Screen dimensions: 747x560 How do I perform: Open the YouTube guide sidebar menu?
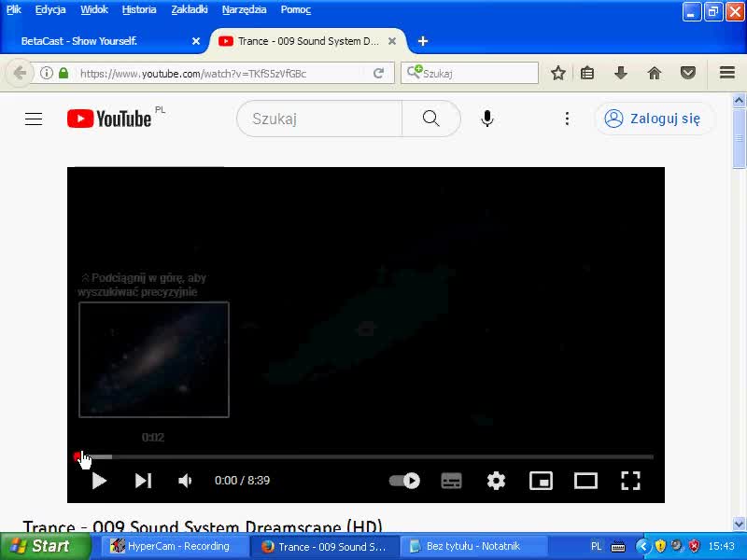(x=34, y=119)
